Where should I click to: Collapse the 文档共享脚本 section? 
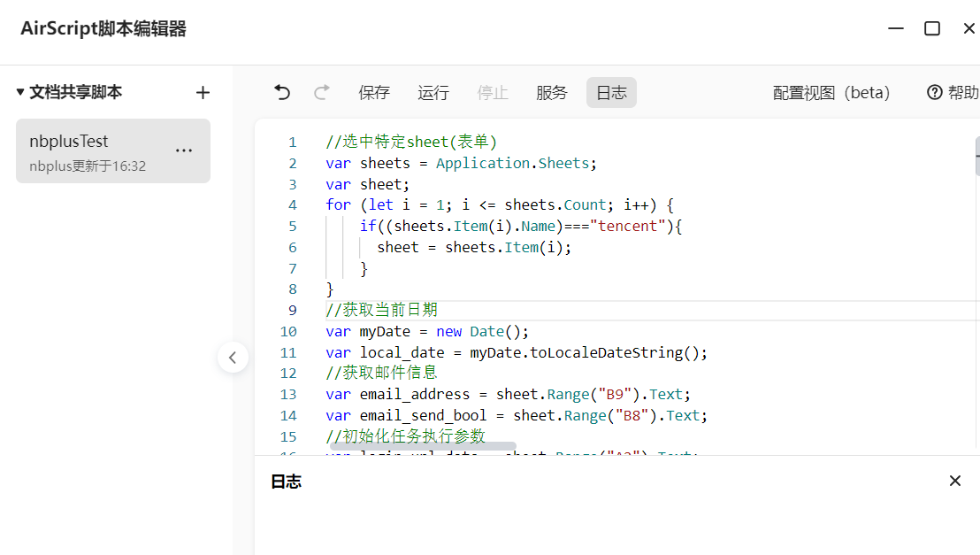20,92
